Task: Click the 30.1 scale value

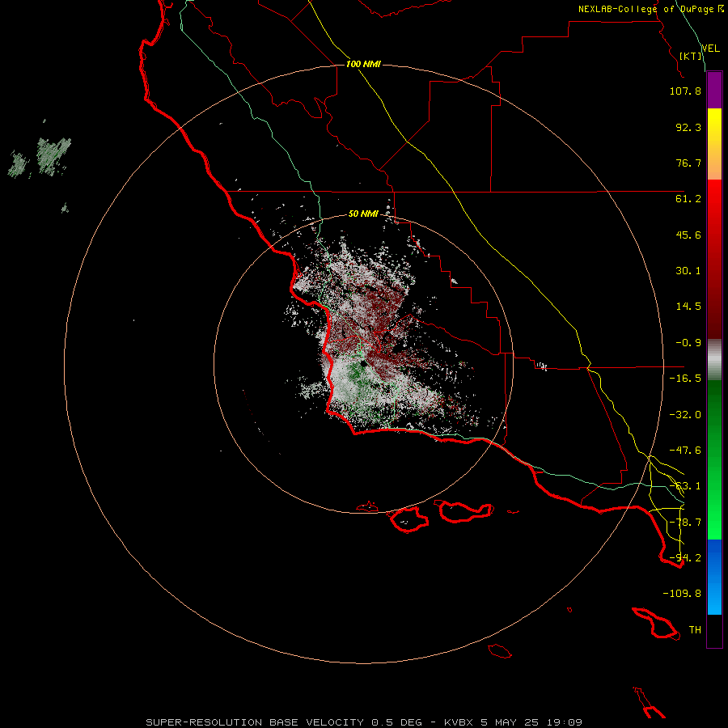Action: (x=688, y=271)
